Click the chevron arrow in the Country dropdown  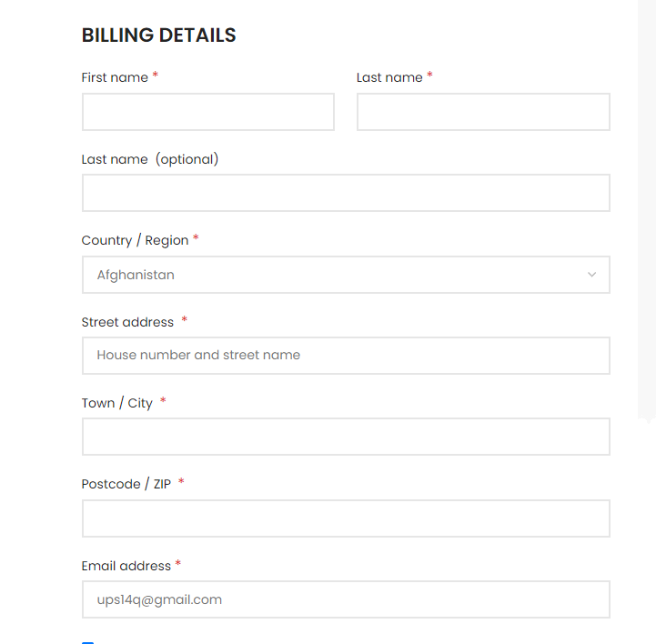[x=591, y=275]
